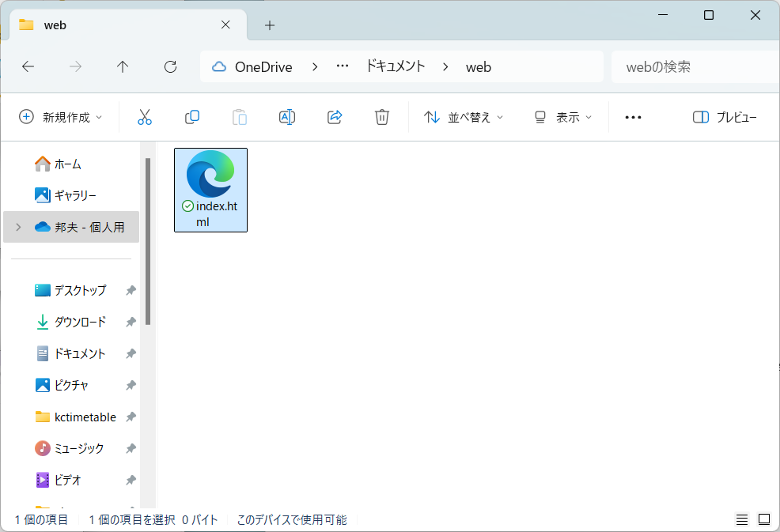This screenshot has height=532, width=780.
Task: Toggle the プレビュー pane
Action: point(724,116)
